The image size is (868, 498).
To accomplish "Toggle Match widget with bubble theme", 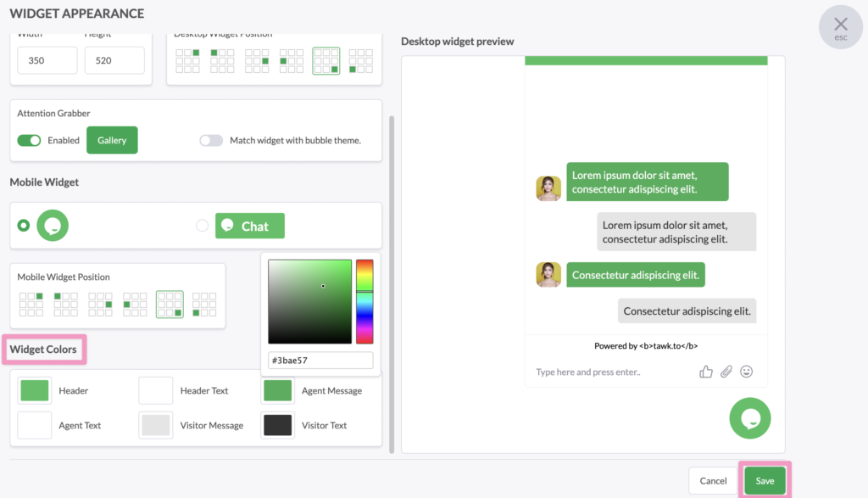I will pyautogui.click(x=211, y=140).
